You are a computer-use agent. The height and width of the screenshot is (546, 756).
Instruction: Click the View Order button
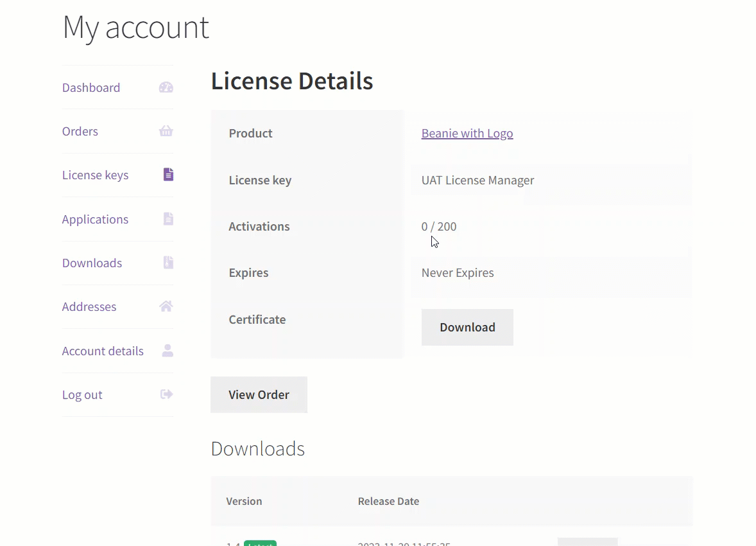[x=259, y=394]
